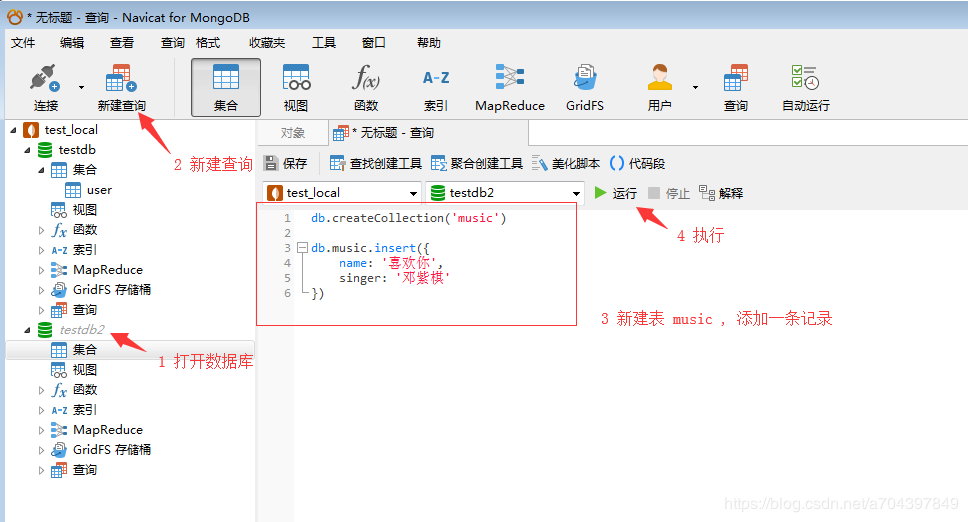
Task: Open Code Snippets (代码段)
Action: (637, 164)
